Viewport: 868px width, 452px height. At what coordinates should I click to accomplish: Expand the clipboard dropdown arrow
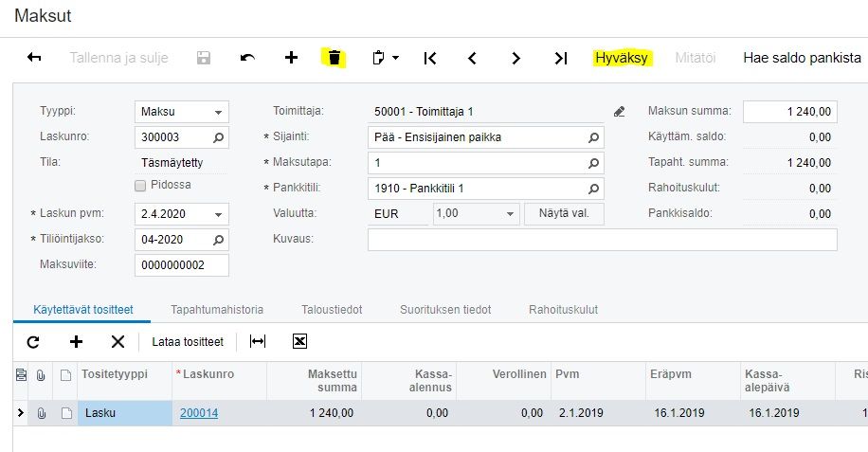pyautogui.click(x=396, y=58)
